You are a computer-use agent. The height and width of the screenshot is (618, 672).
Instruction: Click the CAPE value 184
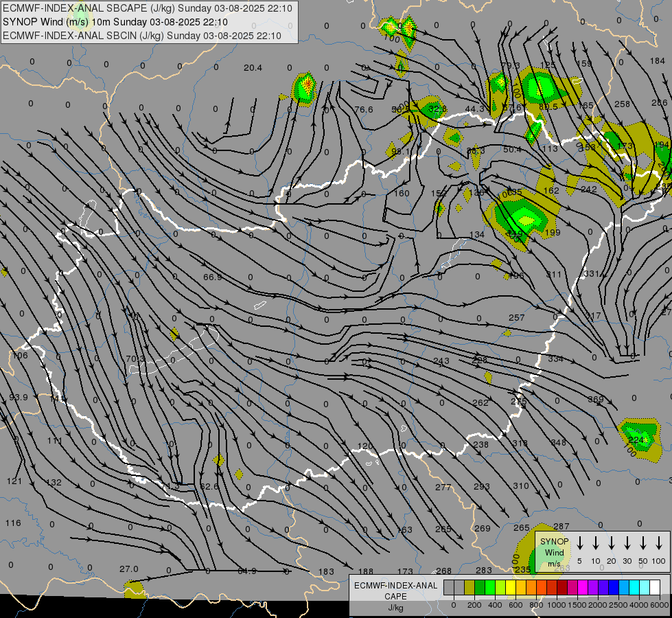coord(657,61)
